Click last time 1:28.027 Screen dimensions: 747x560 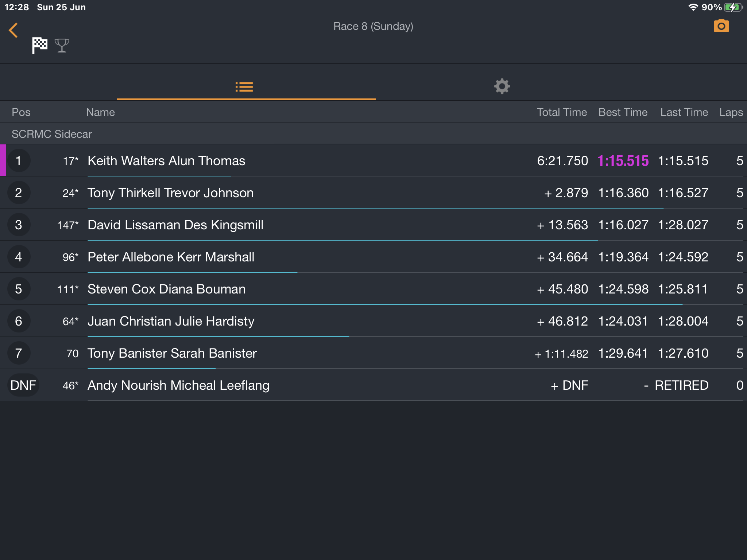click(x=683, y=225)
